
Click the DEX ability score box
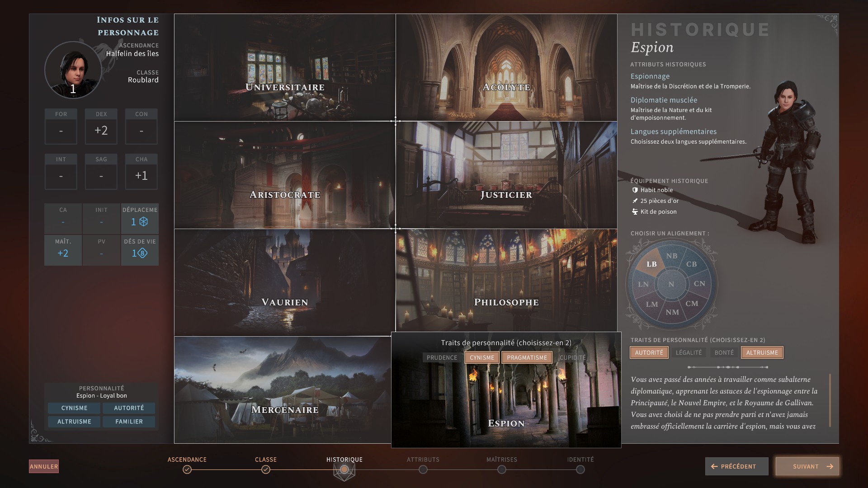[101, 127]
